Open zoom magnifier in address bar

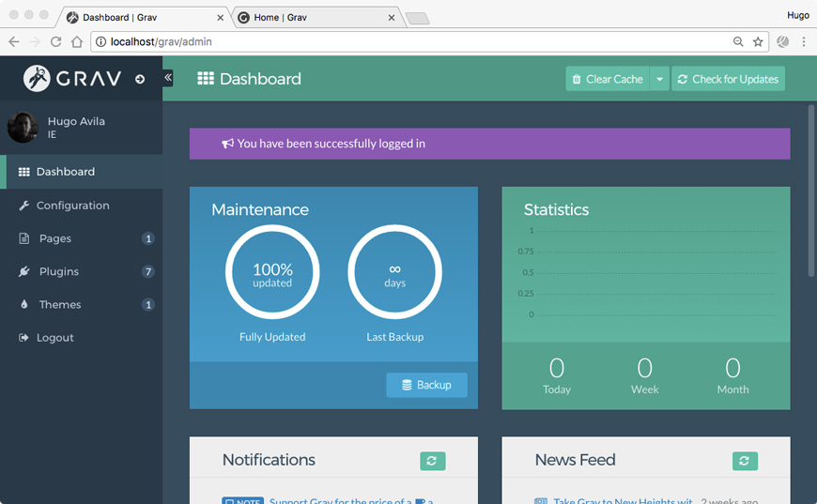coord(738,41)
